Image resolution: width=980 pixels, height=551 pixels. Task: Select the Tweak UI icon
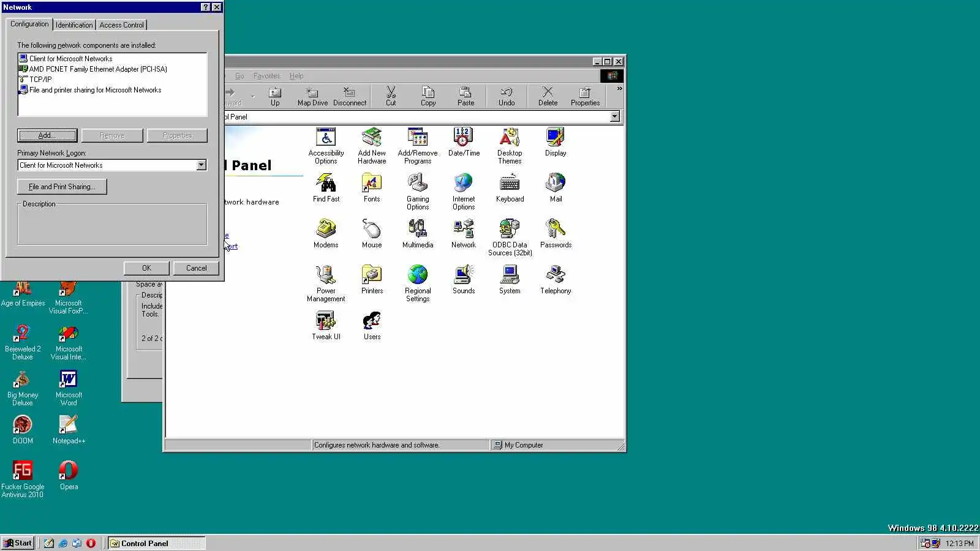(326, 326)
